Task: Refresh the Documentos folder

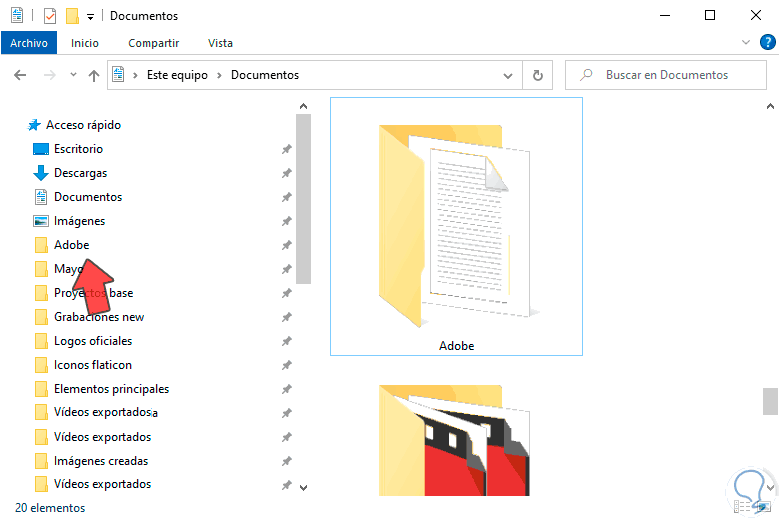Action: [538, 75]
